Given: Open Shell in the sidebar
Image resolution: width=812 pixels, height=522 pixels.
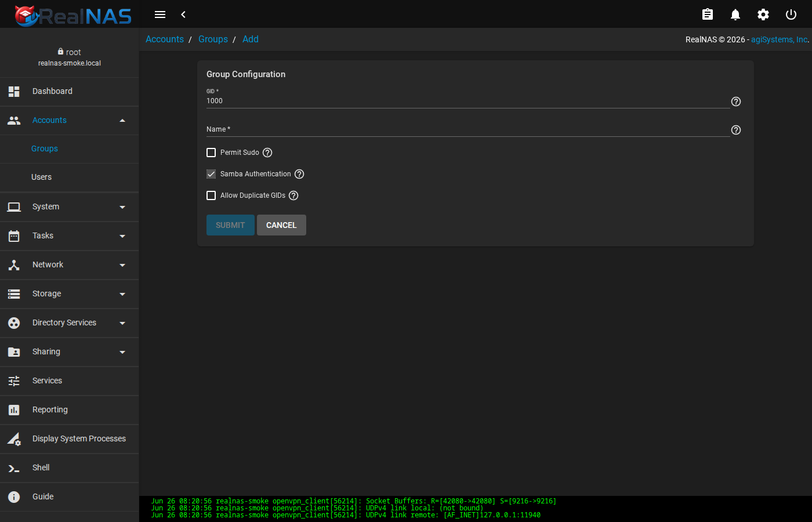Looking at the screenshot, I should [70, 468].
